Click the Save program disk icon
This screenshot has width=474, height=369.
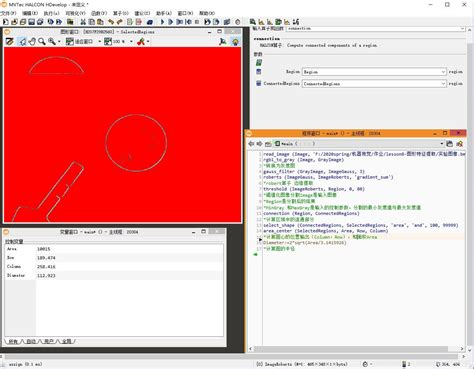(32, 22)
